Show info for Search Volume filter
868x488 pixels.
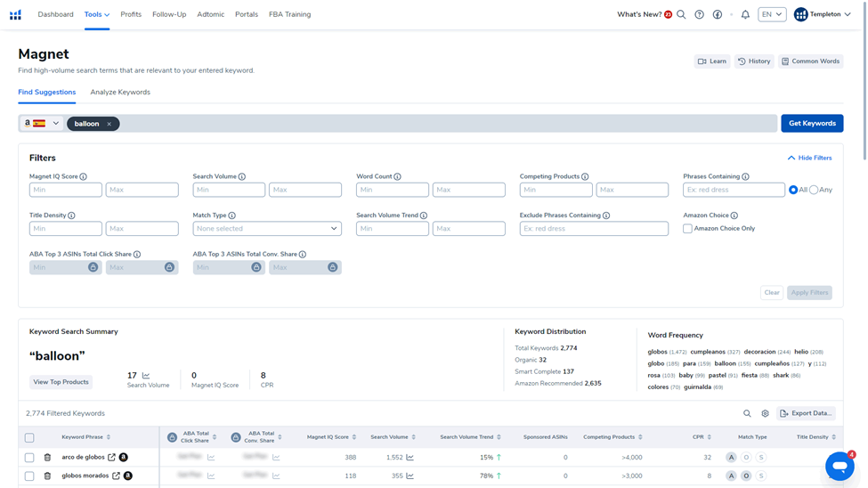tap(242, 176)
